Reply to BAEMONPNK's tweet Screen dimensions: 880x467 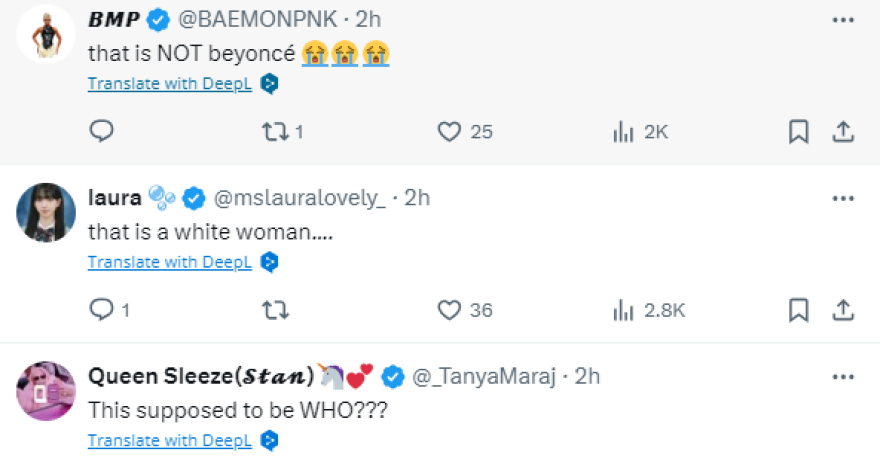coord(102,131)
